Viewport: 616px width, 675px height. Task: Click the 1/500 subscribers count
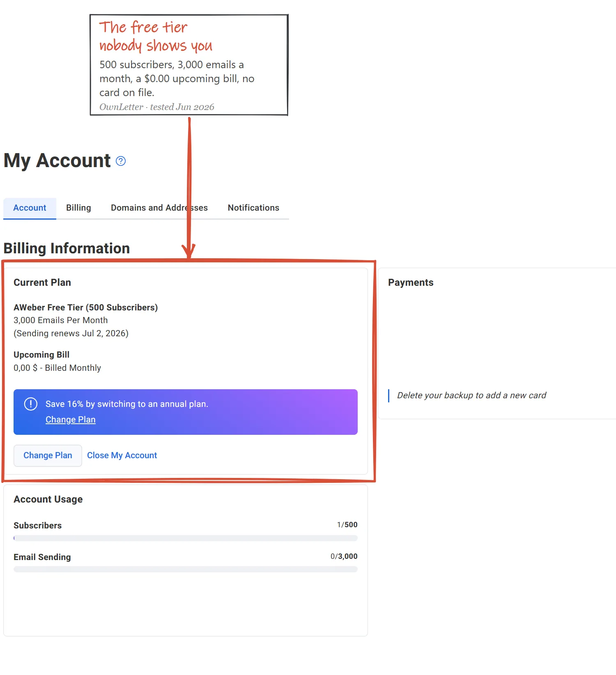click(347, 525)
